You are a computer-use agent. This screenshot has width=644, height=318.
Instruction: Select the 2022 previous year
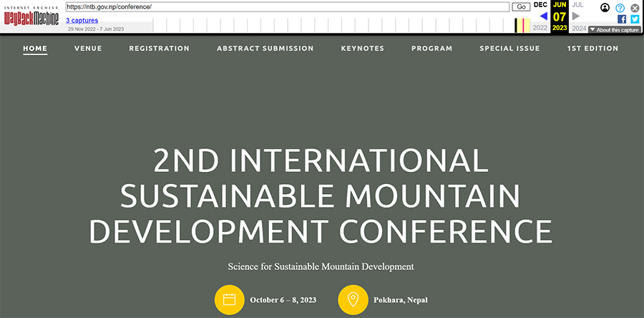click(540, 28)
